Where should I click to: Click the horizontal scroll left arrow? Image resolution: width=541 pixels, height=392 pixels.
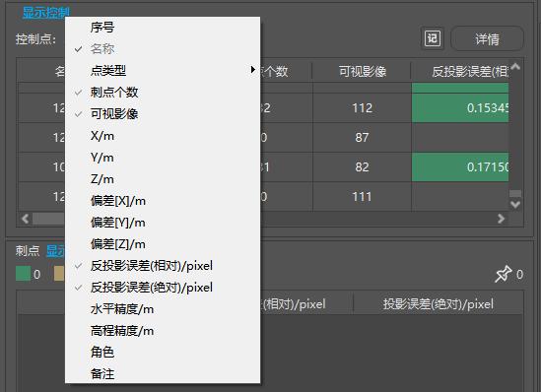coord(26,219)
